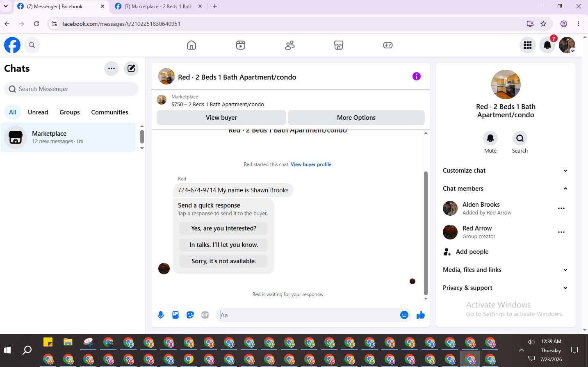Attach a file with the image icon
The image size is (588, 367).
pyautogui.click(x=175, y=315)
